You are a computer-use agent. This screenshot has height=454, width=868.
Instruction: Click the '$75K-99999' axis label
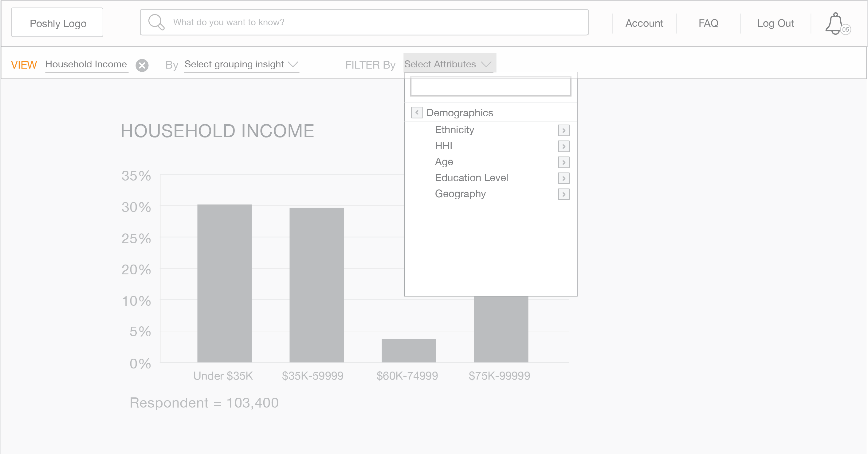[x=499, y=376]
